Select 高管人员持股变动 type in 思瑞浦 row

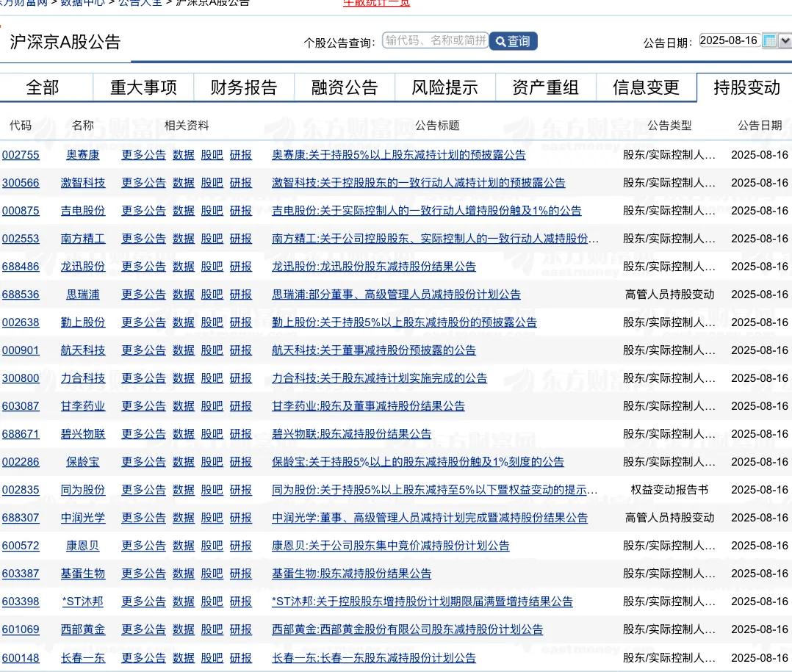(669, 295)
